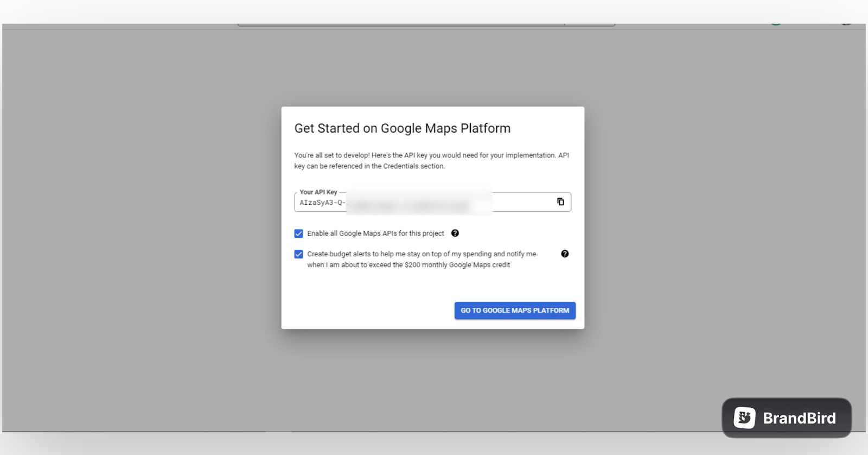Click the 'Enable all Google Maps APIs for this project' label
Image resolution: width=868 pixels, height=455 pixels.
tap(375, 233)
